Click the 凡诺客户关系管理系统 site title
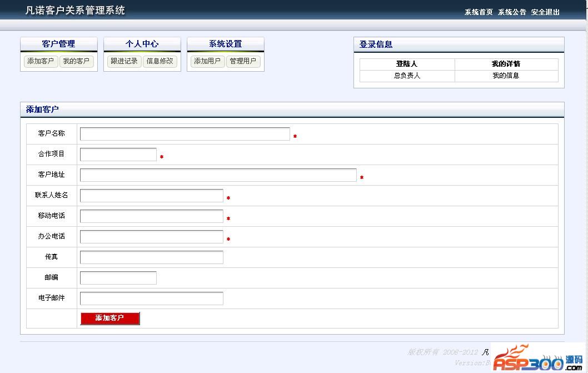 (75, 10)
